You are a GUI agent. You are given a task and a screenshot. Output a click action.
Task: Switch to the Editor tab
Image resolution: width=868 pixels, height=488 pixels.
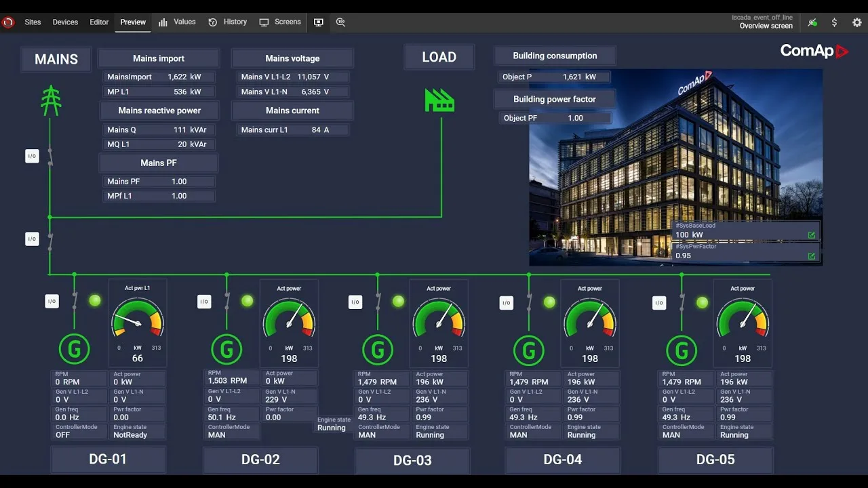point(99,22)
